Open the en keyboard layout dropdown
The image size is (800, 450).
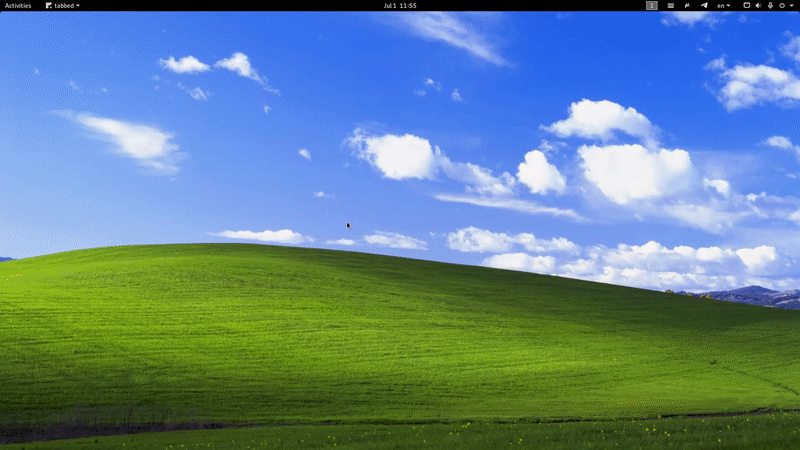tap(723, 6)
